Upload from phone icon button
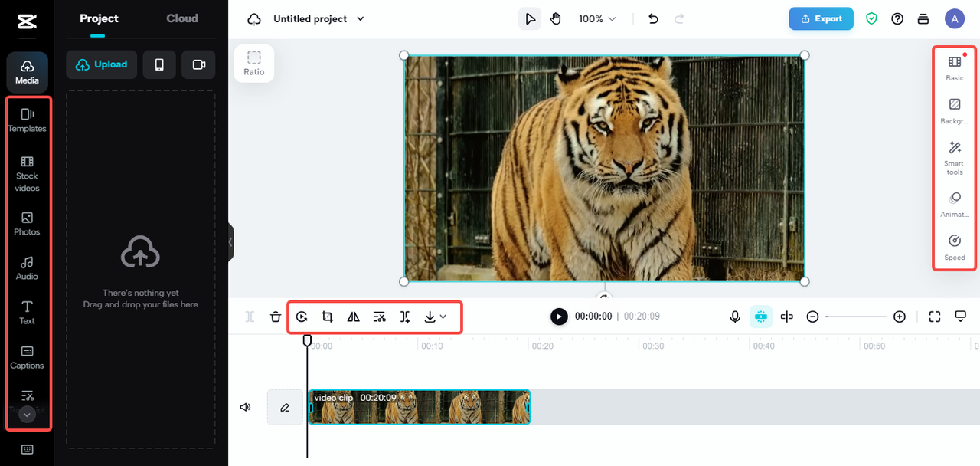The width and height of the screenshot is (980, 466). pos(159,64)
